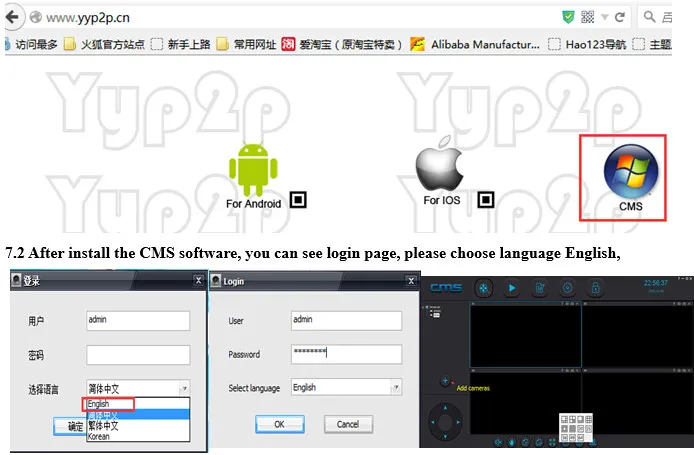
Task: Click Cancel in the Login dialog
Action: point(348,424)
